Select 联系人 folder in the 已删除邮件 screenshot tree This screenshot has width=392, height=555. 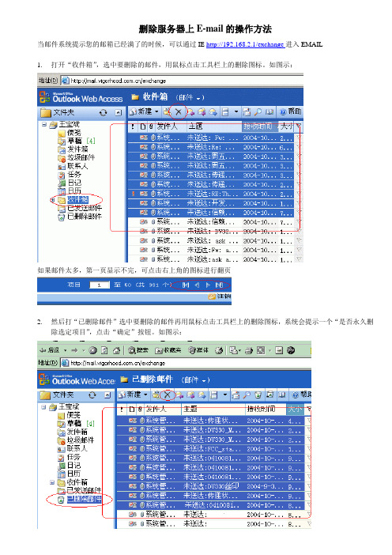[77, 448]
